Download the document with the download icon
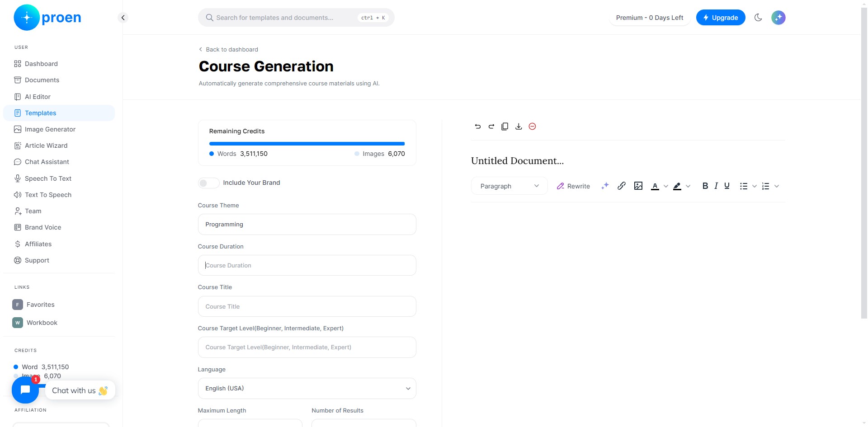The width and height of the screenshot is (868, 427). click(519, 127)
